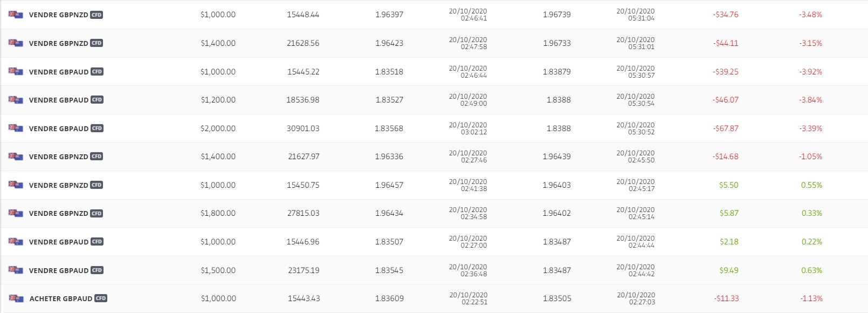
Task: Click the units value 30901.03
Action: (x=303, y=128)
